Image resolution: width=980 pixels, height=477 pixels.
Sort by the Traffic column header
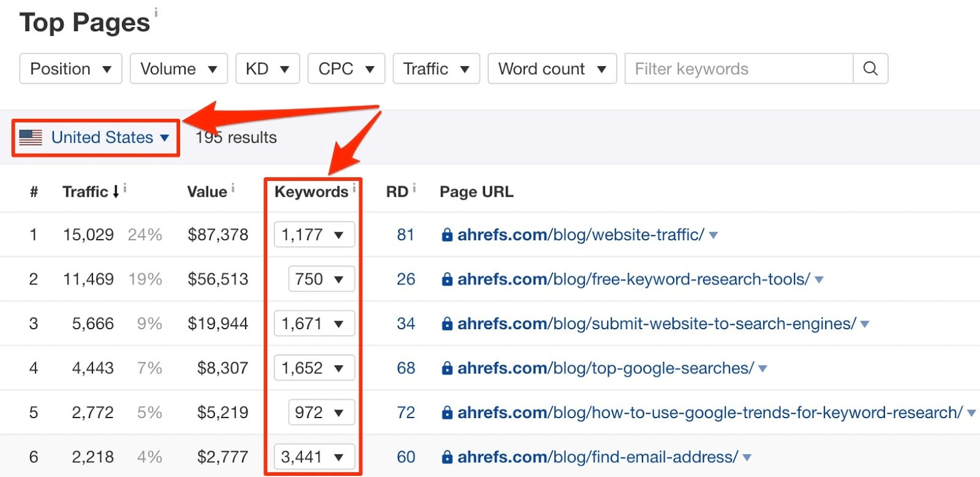pyautogui.click(x=85, y=192)
